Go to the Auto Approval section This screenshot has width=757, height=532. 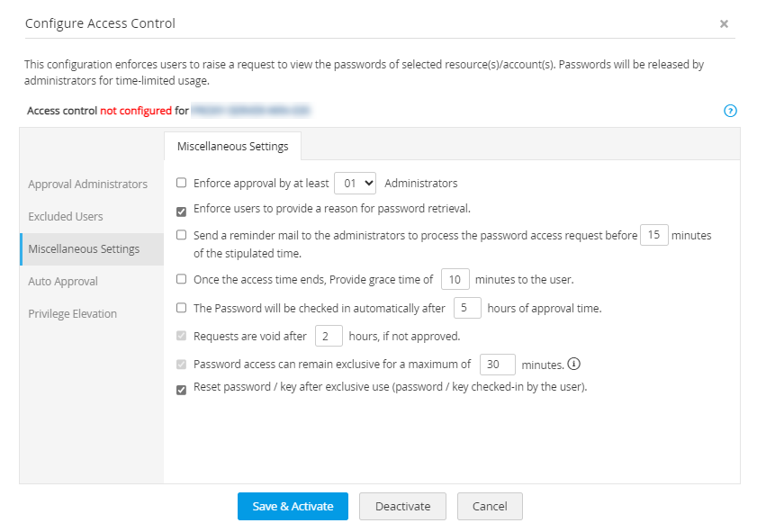point(63,282)
